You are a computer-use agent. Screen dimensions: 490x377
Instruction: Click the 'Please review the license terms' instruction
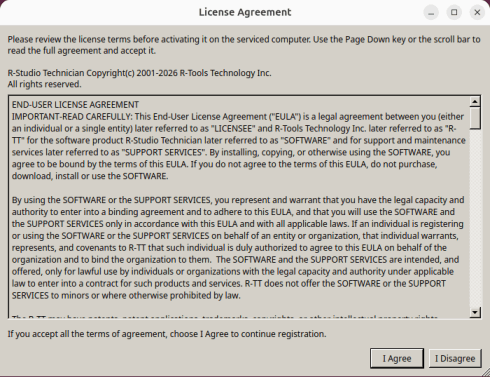pyautogui.click(x=244, y=45)
